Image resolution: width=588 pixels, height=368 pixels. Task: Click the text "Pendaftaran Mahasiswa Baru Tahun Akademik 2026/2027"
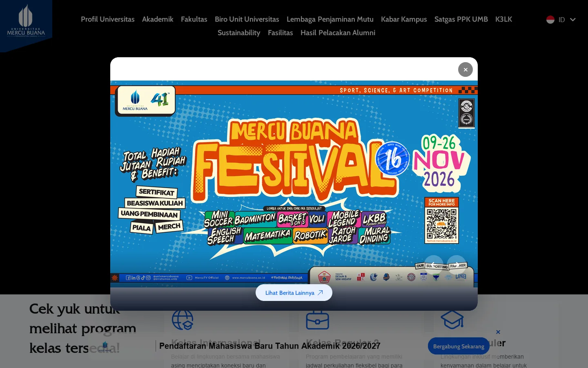(269, 346)
